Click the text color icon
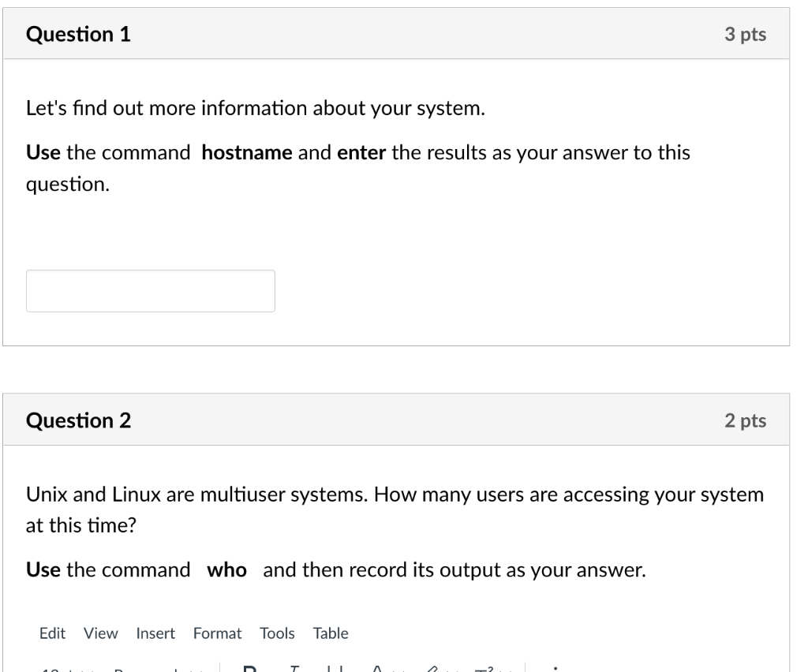Screen dimensions: 808x672 pos(377,669)
